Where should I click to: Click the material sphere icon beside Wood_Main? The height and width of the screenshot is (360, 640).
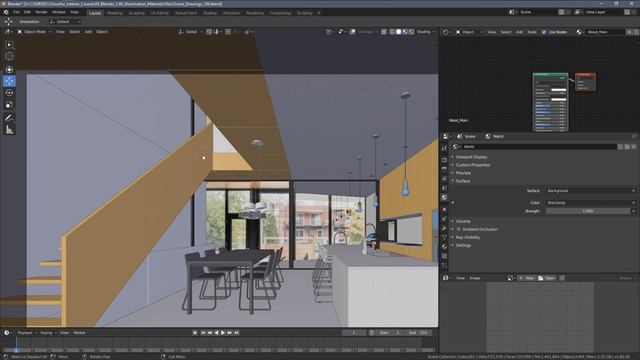click(579, 32)
